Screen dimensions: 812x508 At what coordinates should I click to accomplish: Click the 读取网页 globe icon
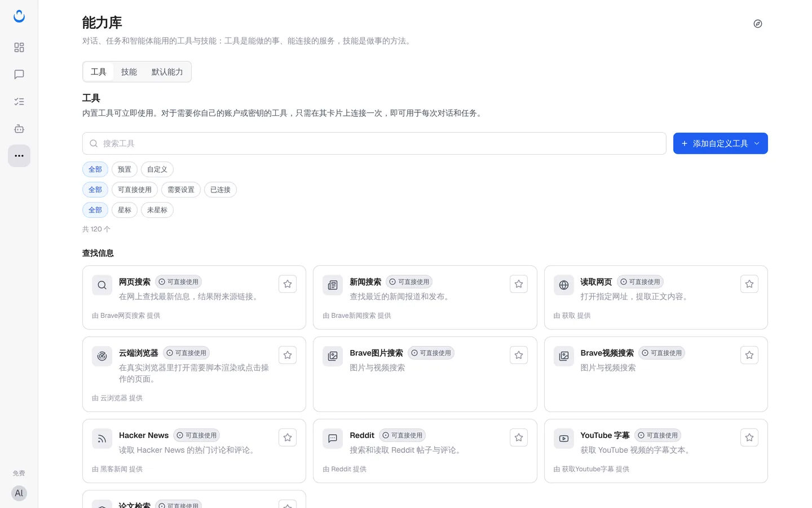564,285
